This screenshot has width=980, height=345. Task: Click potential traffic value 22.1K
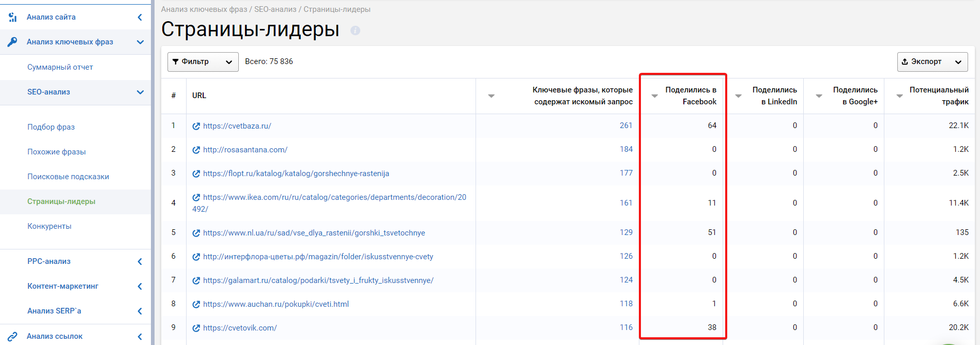click(959, 126)
